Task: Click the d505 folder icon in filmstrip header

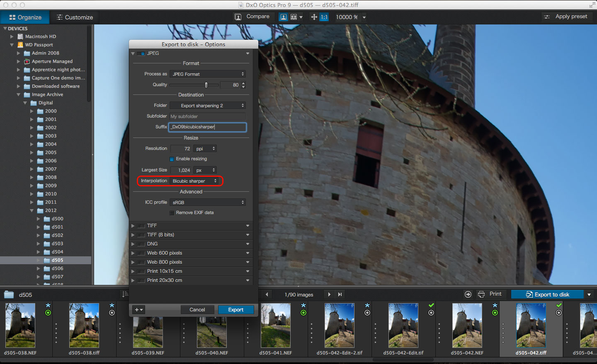Action: (x=9, y=294)
